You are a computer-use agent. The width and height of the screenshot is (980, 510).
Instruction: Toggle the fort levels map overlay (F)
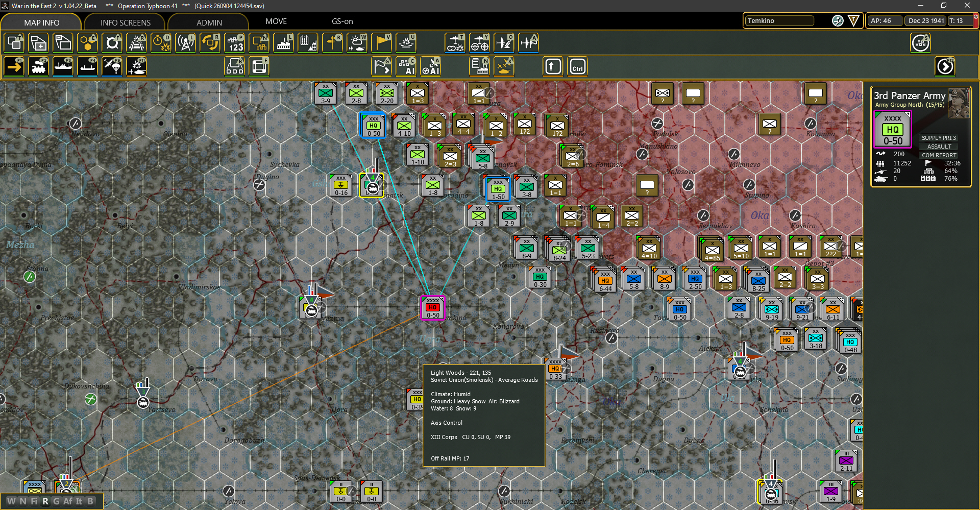point(112,43)
